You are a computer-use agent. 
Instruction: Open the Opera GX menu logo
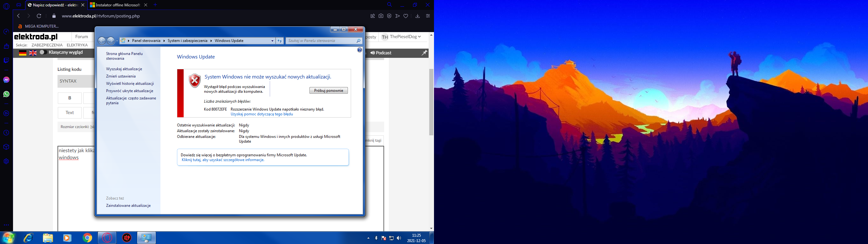click(x=6, y=6)
